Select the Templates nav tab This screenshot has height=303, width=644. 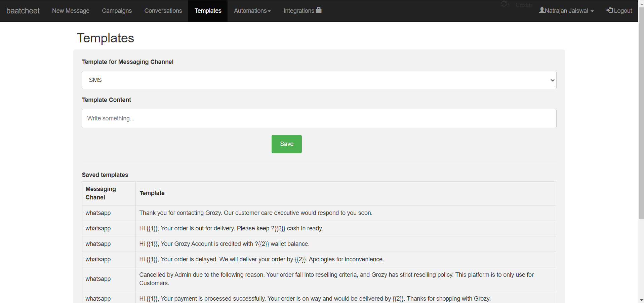pos(208,11)
